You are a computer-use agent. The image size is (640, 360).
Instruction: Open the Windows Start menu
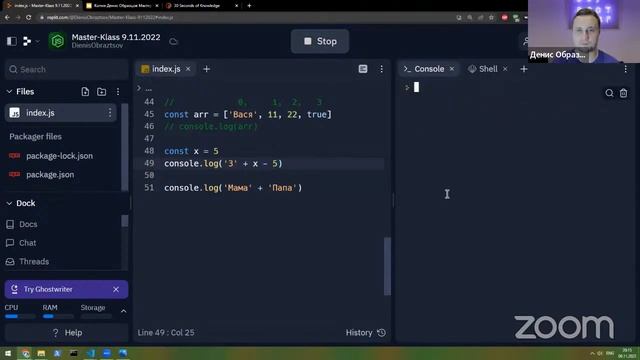(x=8, y=353)
